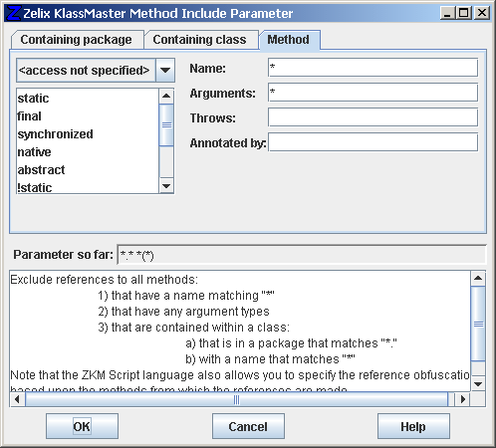Click the Parameter so far field
This screenshot has width=496, height=448.
coord(302,255)
